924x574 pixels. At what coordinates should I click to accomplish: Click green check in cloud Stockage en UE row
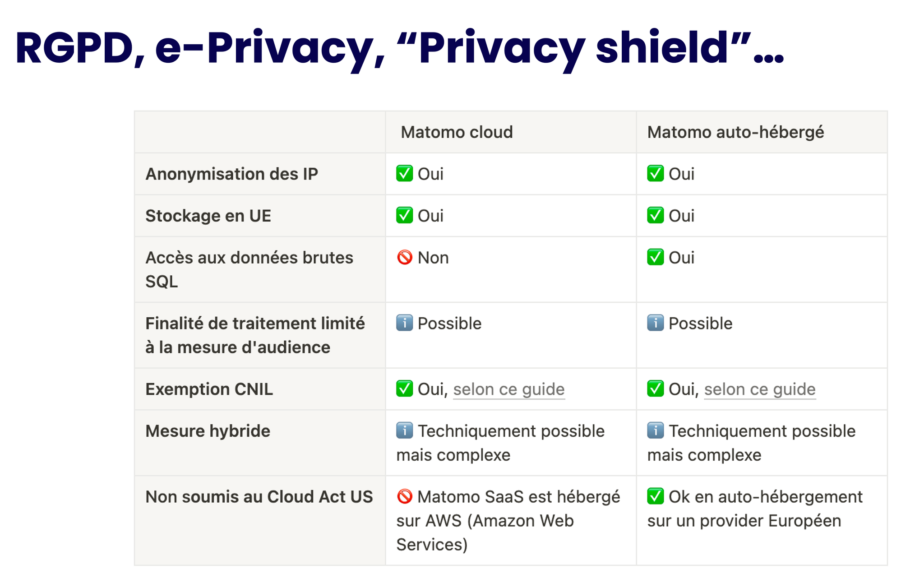(x=404, y=215)
